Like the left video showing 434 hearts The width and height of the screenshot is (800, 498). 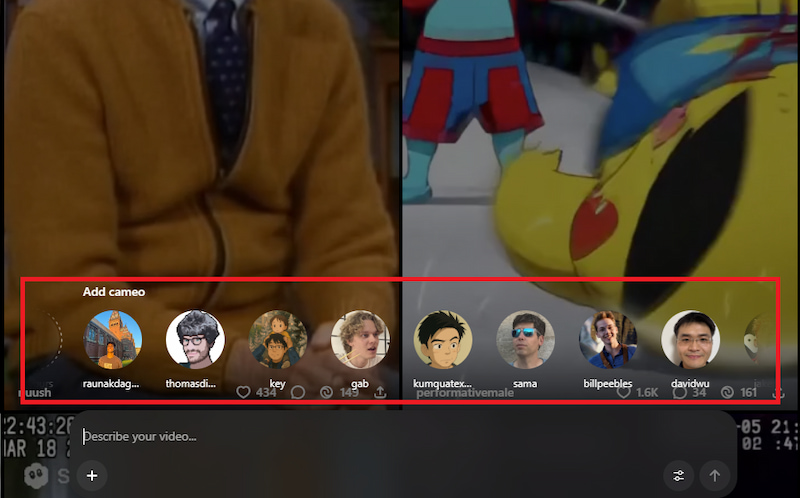click(x=243, y=393)
